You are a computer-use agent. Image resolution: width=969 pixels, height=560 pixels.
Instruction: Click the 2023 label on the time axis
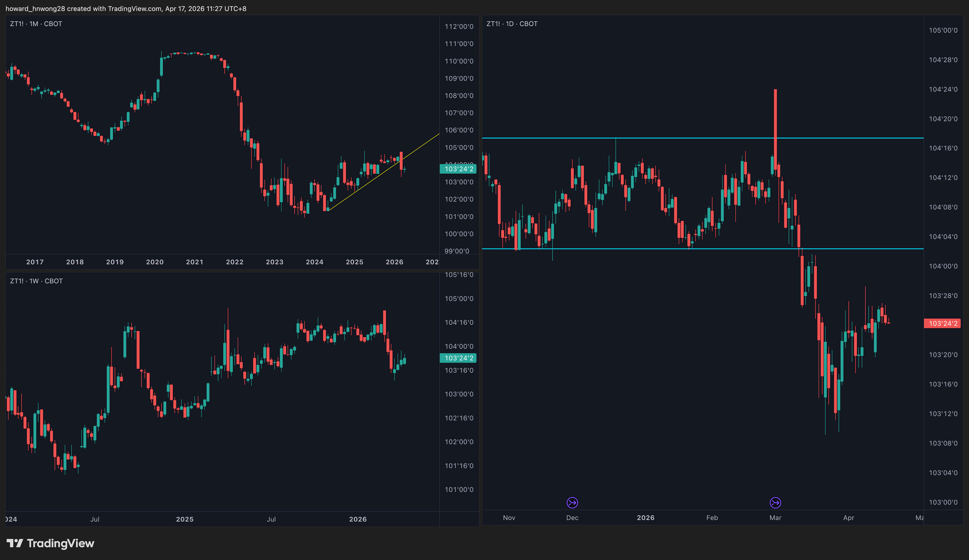[x=275, y=262]
